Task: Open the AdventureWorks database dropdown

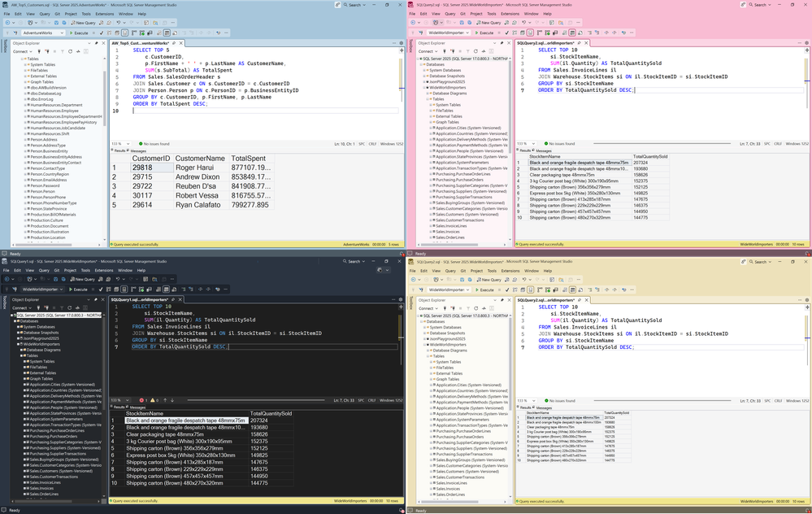Action: pos(43,33)
